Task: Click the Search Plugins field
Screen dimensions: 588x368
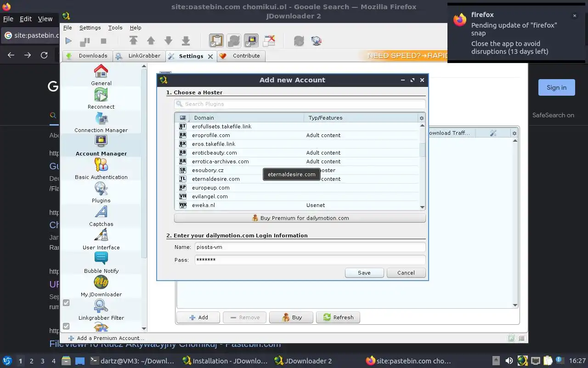Action: tap(300, 104)
